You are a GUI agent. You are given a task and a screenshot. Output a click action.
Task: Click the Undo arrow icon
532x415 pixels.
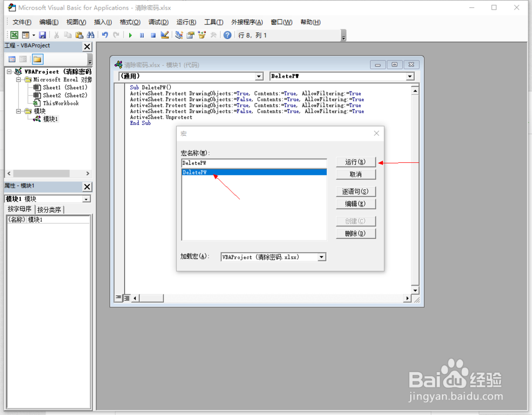(x=105, y=35)
